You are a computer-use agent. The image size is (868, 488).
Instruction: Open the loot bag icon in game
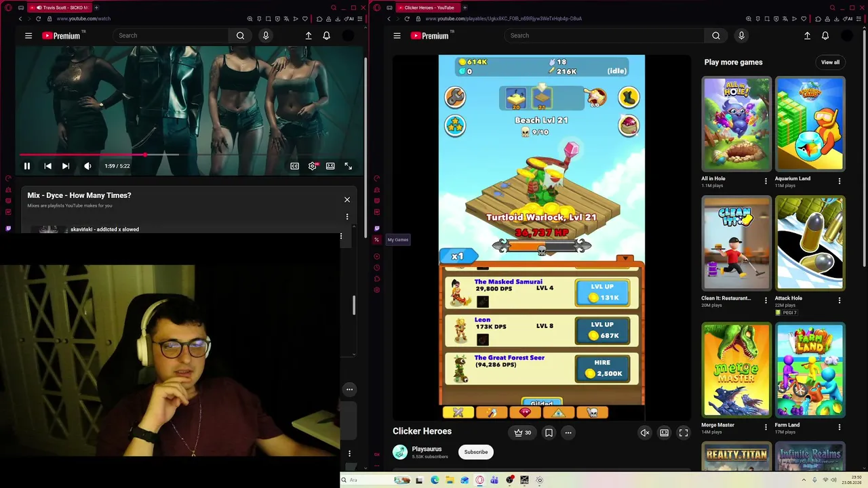click(629, 125)
